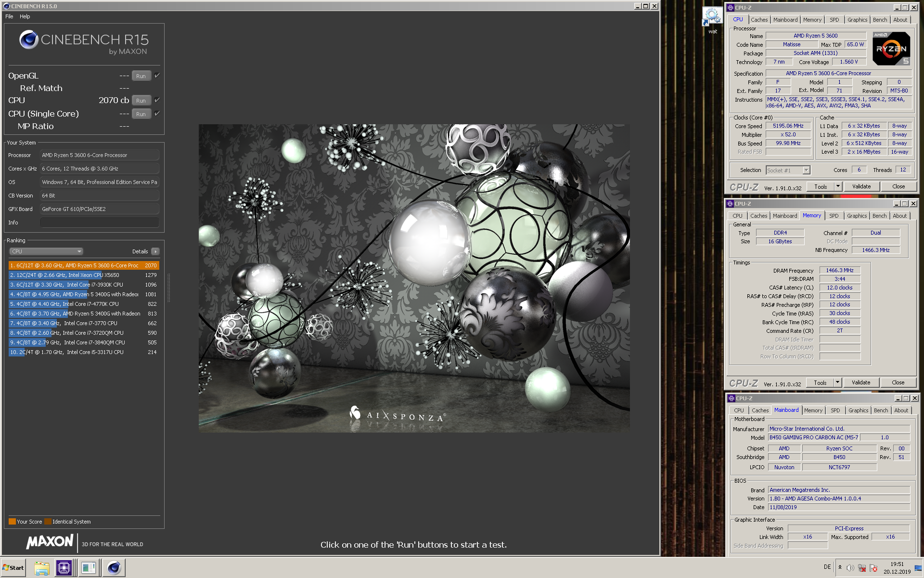Click the CAS# Latency 12.0 clocks value
The image size is (924, 578).
(839, 288)
